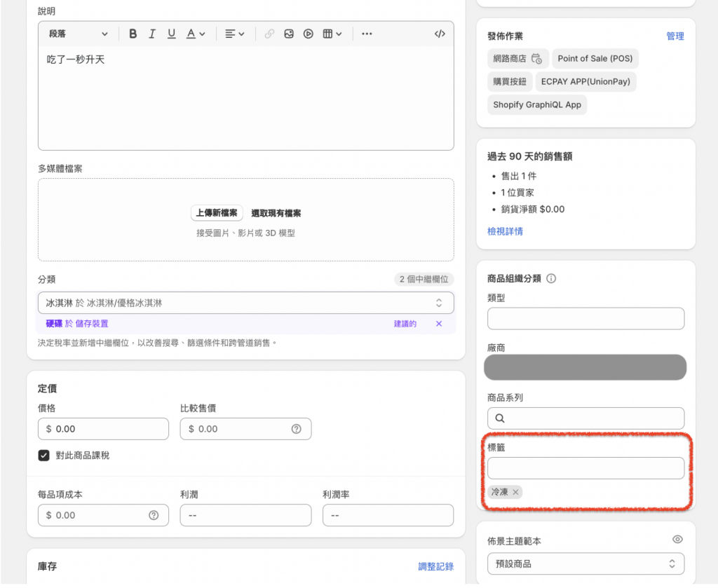The height and width of the screenshot is (588, 718).
Task: Remove the 冷凍 tag
Action: (x=516, y=492)
